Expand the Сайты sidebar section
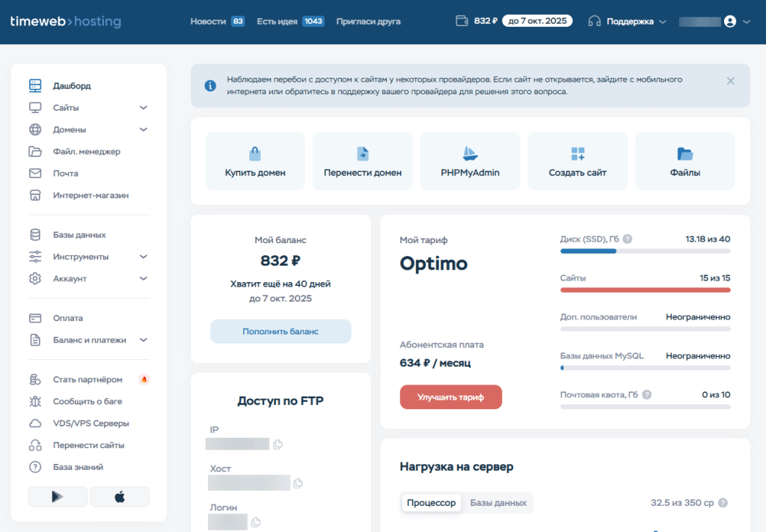 point(144,108)
